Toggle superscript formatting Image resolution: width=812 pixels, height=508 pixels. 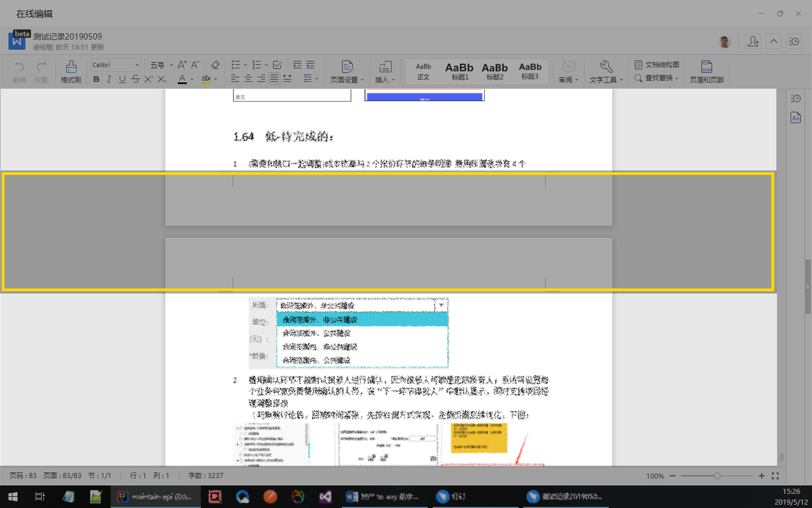click(148, 79)
